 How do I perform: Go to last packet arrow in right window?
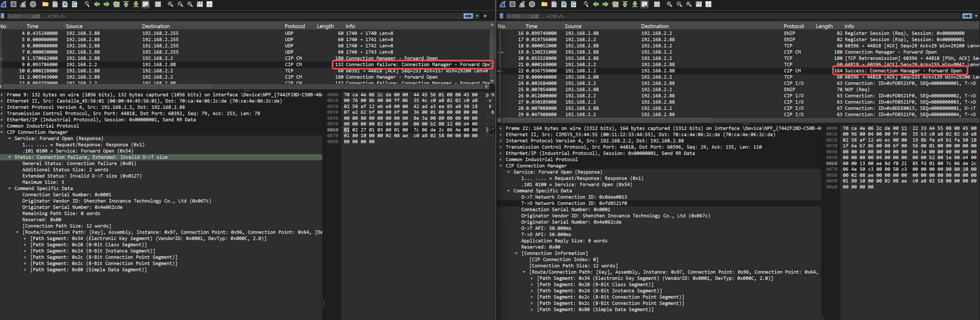pos(635,4)
